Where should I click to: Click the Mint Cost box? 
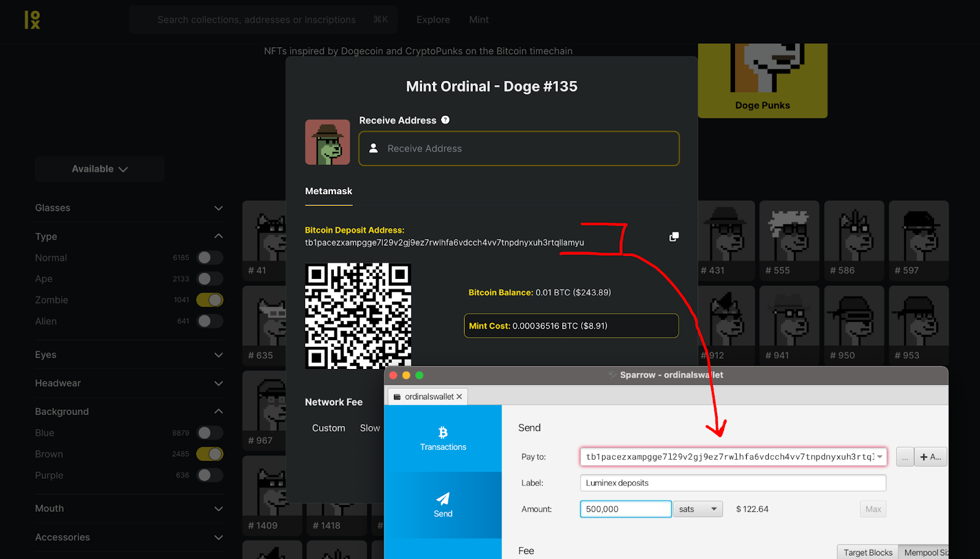pyautogui.click(x=571, y=326)
